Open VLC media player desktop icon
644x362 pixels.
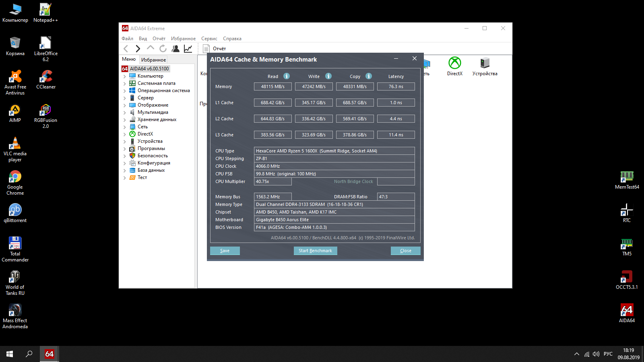[x=15, y=149]
